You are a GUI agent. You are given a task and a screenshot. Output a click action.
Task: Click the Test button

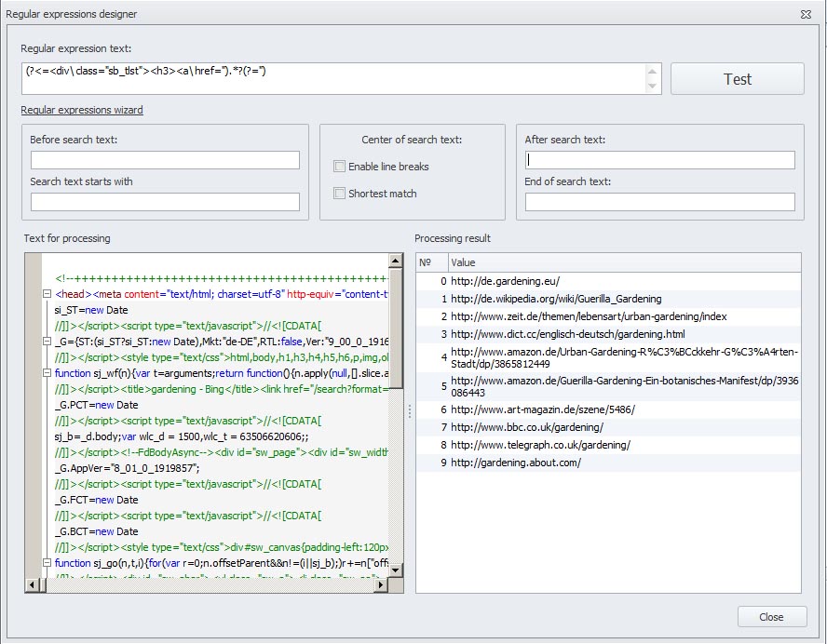[x=738, y=79]
